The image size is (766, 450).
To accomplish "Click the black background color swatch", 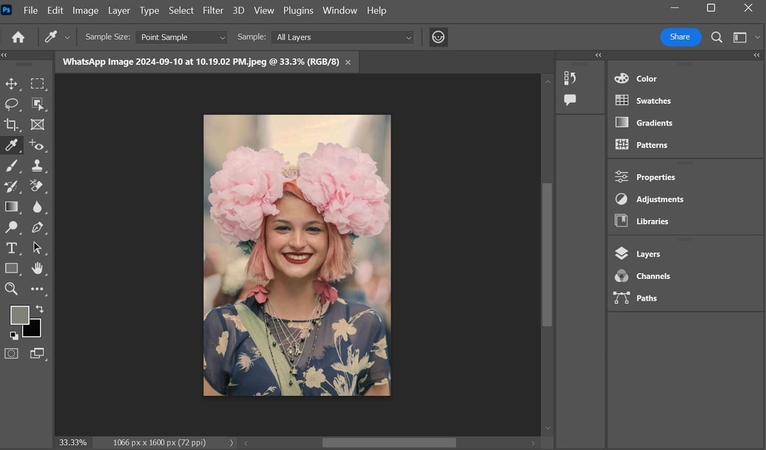I will (x=34, y=330).
